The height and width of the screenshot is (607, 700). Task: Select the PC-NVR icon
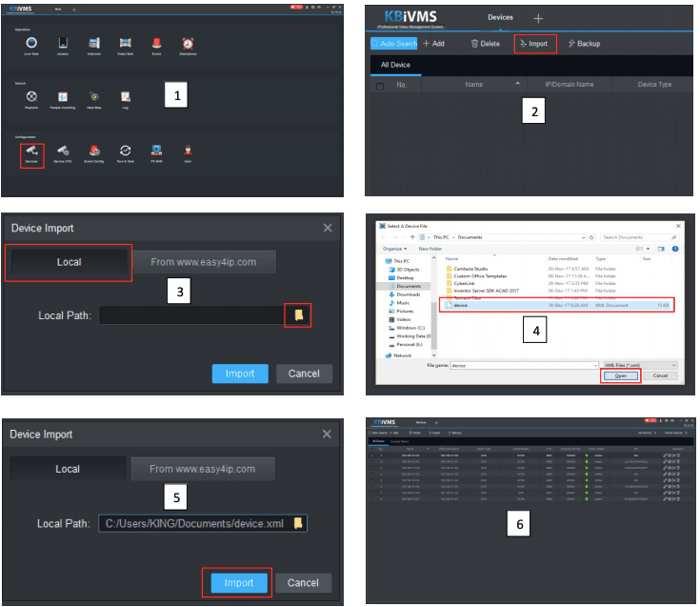pyautogui.click(x=156, y=151)
